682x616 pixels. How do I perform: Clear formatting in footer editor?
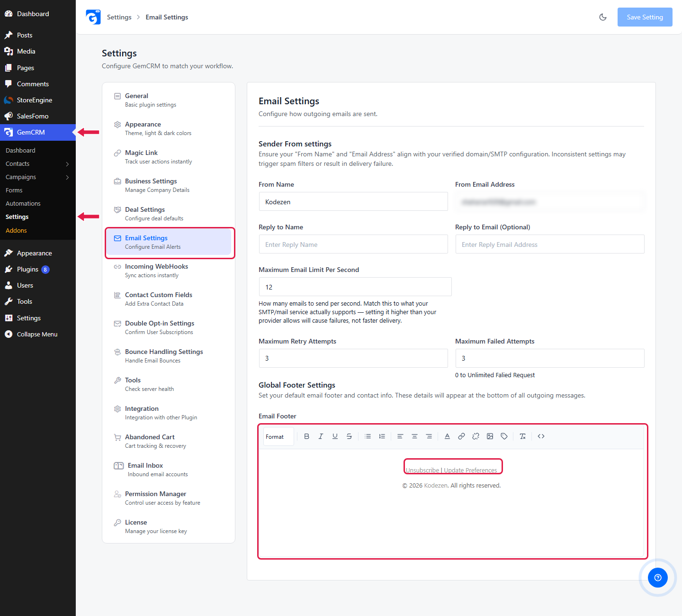pos(522,436)
